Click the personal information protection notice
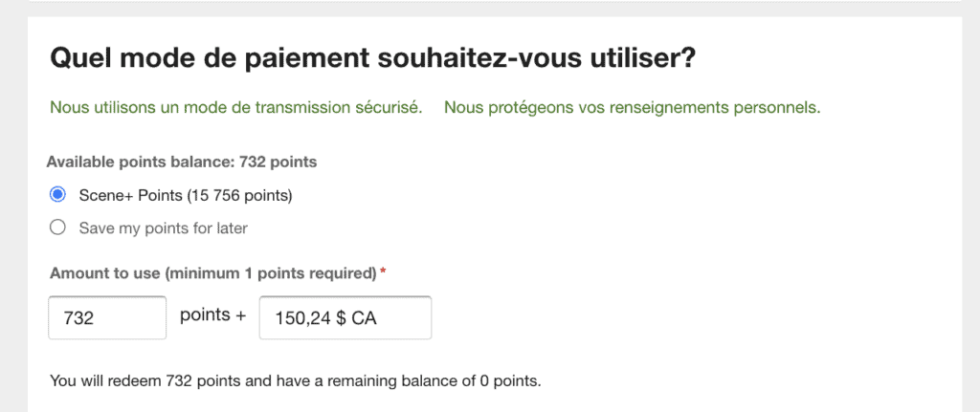 pos(632,107)
